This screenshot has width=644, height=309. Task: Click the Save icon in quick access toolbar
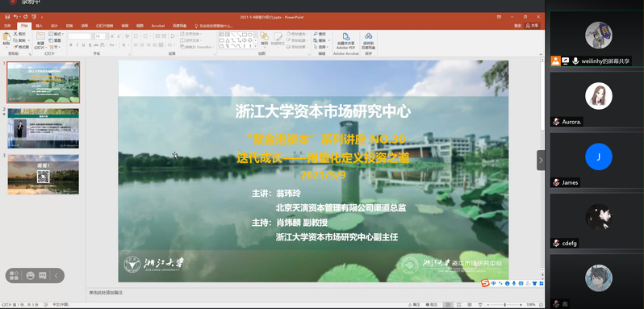7,17
